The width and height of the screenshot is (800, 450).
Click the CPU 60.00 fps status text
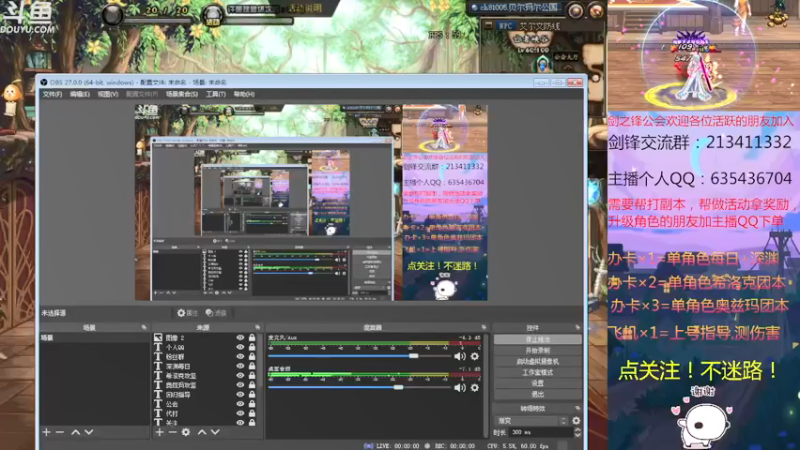tap(518, 446)
